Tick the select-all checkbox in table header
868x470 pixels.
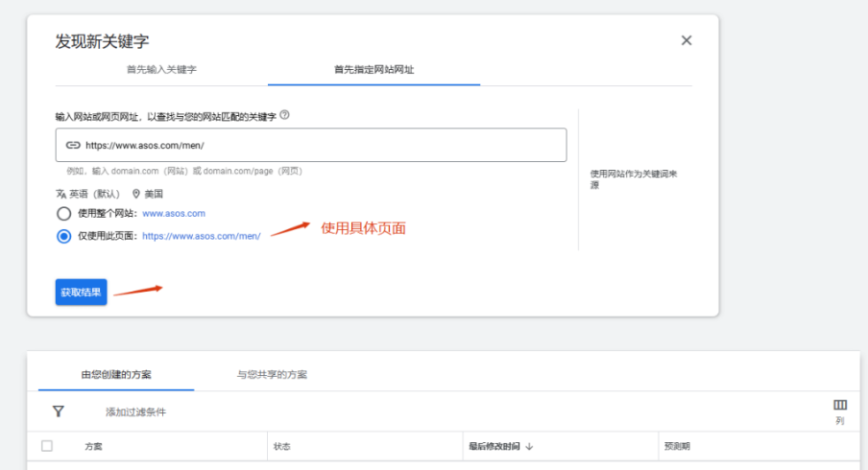(x=47, y=446)
